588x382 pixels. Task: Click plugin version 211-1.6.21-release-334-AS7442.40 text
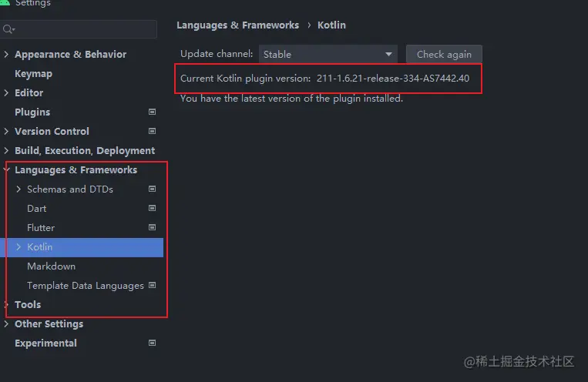point(393,79)
